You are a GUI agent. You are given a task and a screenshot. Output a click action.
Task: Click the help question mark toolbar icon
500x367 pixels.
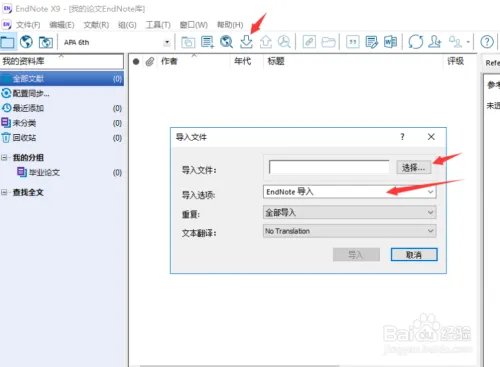(487, 42)
